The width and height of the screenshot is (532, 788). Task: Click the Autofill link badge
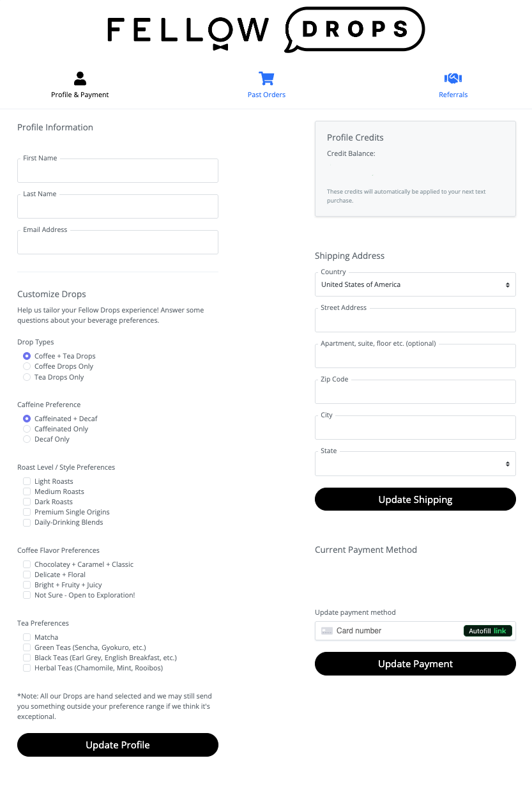[x=487, y=631]
